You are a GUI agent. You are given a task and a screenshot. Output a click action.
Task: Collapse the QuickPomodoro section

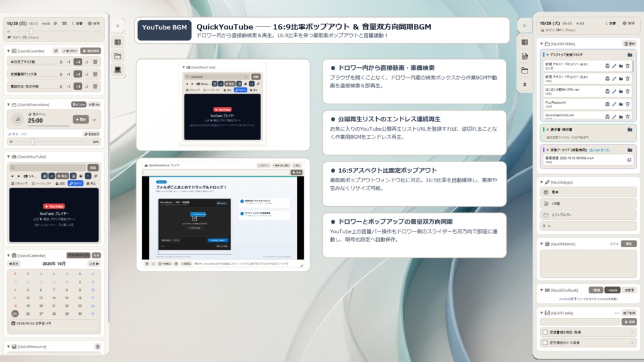[x=9, y=105]
